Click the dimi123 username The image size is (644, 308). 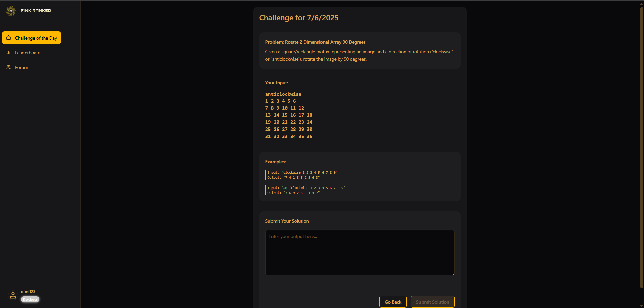[x=28, y=292]
